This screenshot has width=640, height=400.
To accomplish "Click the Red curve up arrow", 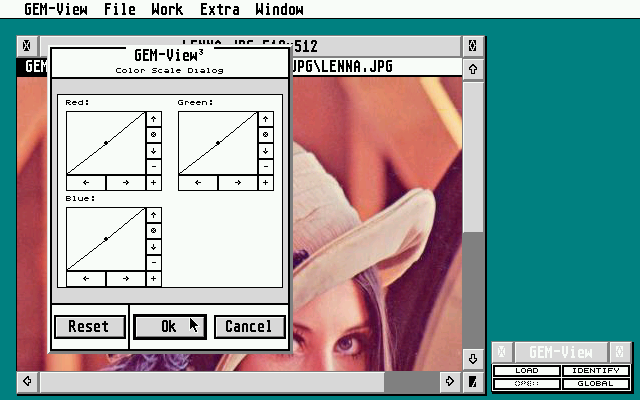I will click(153, 119).
